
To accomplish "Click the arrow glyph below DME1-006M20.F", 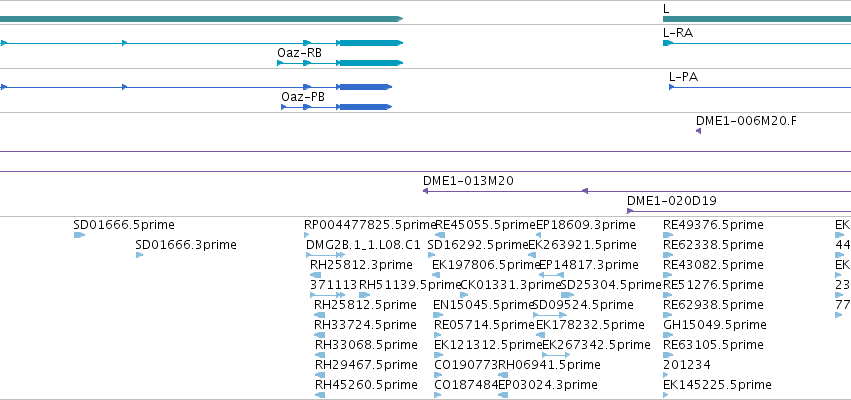I will (x=698, y=131).
